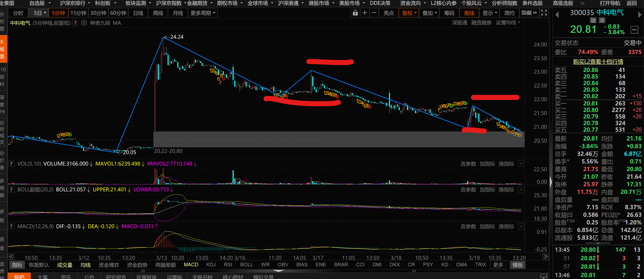Screen dimensions: 644x279
Task: Close the MACD indicator panel
Action: pyautogui.click(x=521, y=226)
